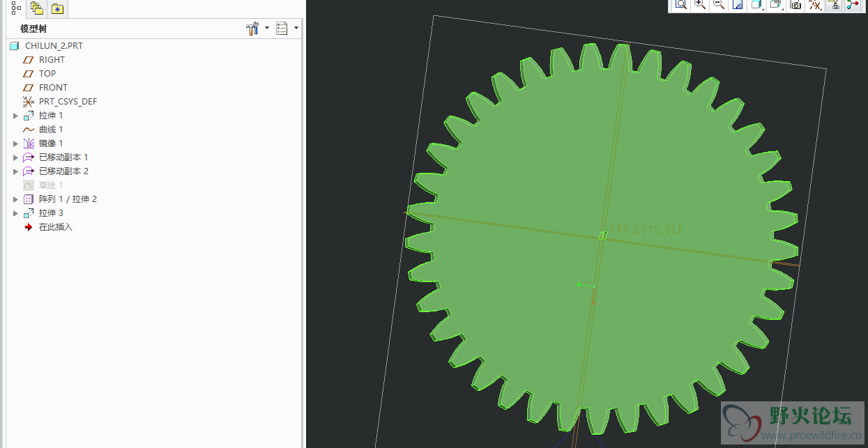Select the 阵列 1 / 拉伸 2 label

(68, 199)
